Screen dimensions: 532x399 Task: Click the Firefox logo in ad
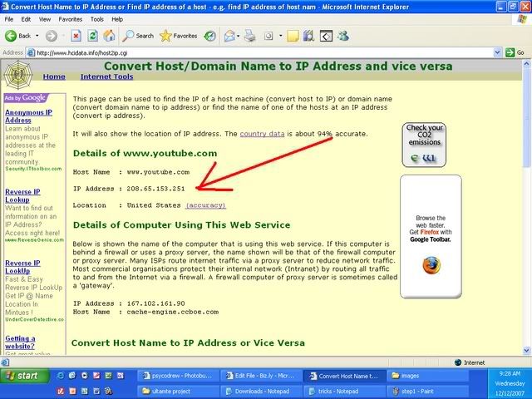click(431, 265)
